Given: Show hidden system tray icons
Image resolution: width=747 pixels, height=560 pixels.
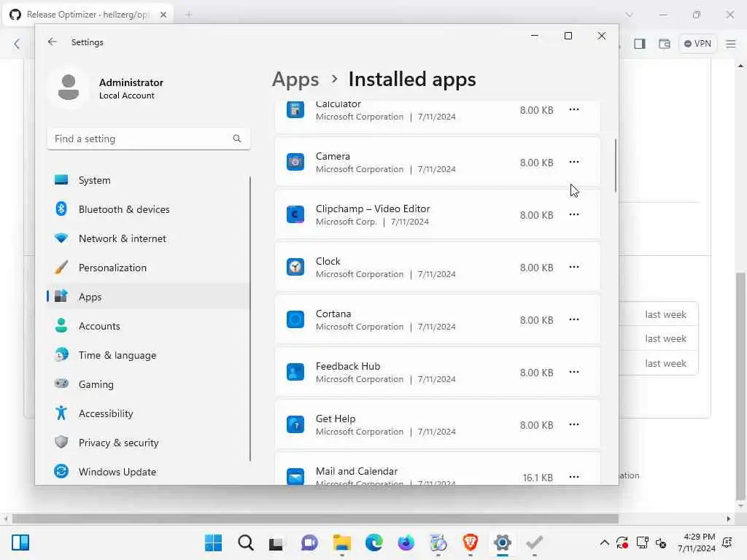Looking at the screenshot, I should coord(604,542).
